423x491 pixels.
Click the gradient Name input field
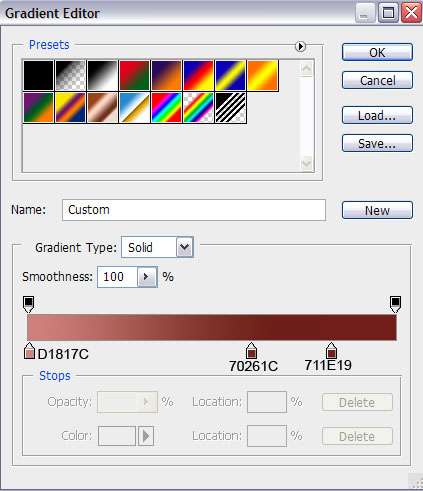pyautogui.click(x=194, y=210)
